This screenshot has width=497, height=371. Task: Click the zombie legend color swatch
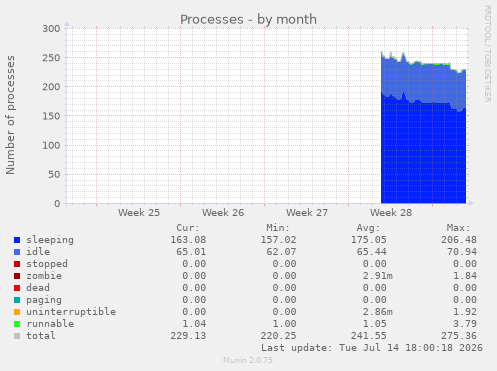coord(17,276)
